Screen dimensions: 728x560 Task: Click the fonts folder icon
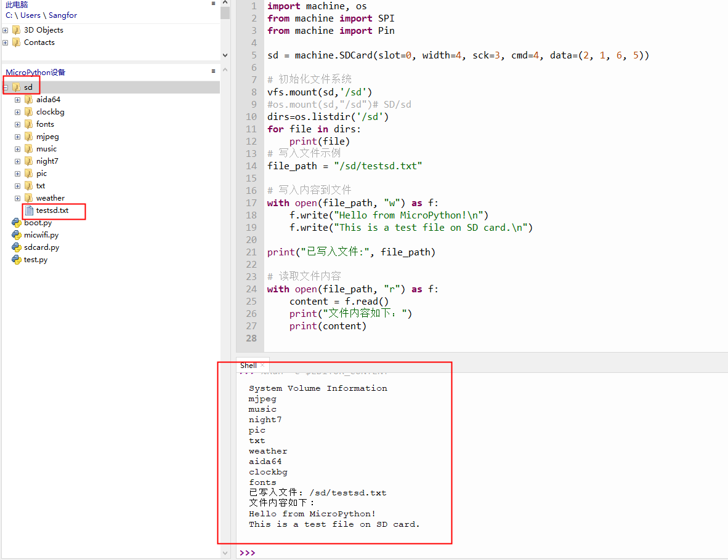30,124
